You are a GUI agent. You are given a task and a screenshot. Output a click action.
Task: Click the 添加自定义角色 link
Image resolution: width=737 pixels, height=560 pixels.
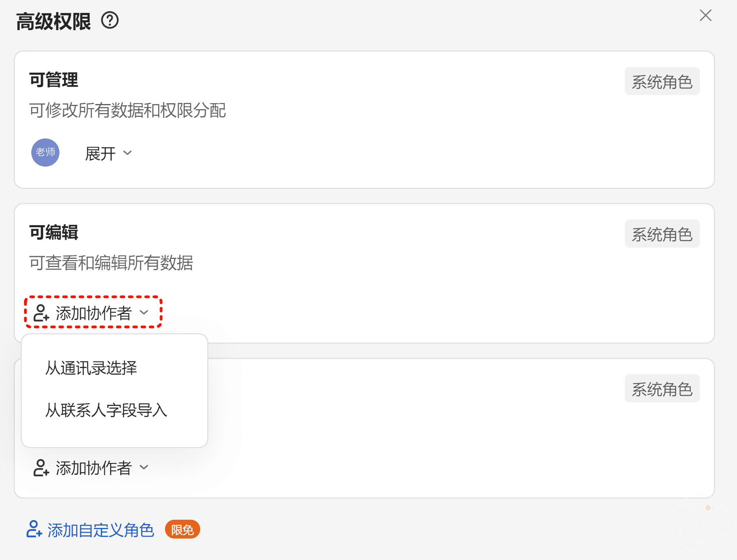(100, 530)
